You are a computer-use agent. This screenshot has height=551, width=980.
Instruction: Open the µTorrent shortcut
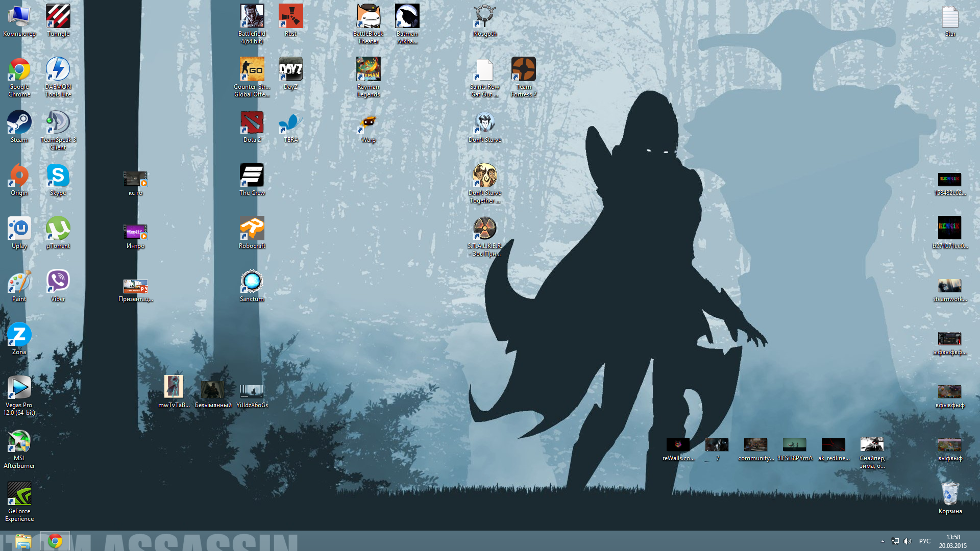pos(58,233)
